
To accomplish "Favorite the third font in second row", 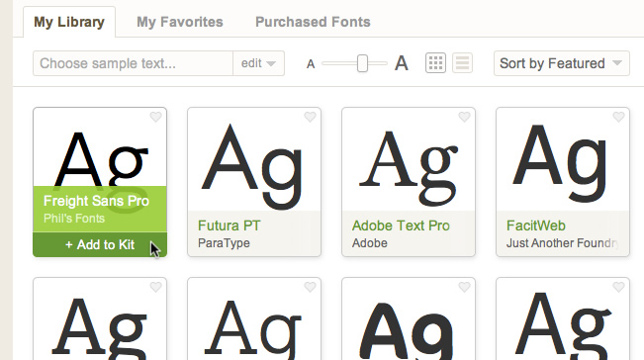I will [x=464, y=287].
